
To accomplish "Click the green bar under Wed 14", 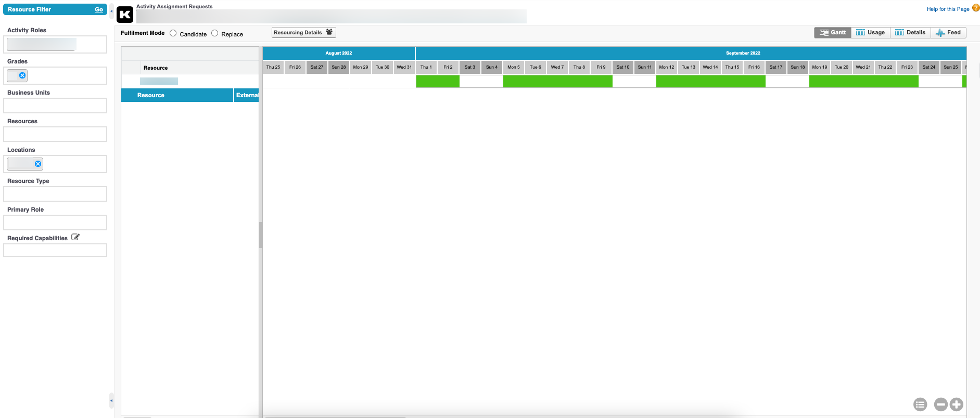I will pyautogui.click(x=711, y=81).
